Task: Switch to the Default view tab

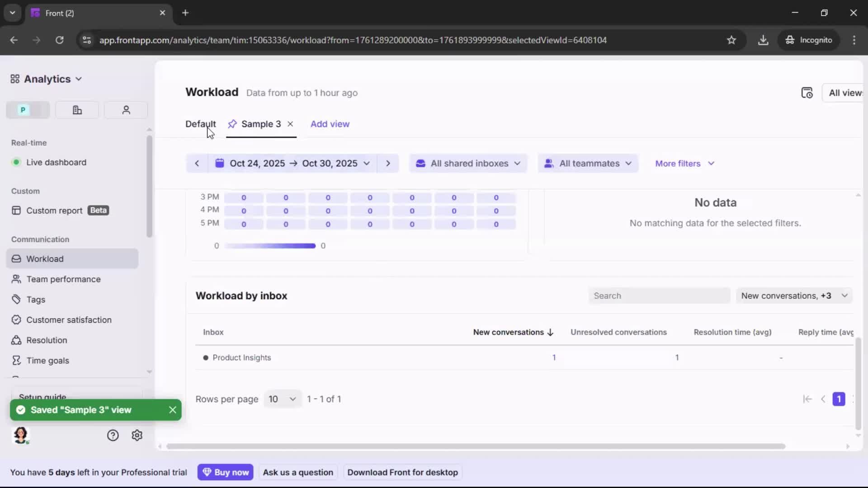Action: coord(201,124)
